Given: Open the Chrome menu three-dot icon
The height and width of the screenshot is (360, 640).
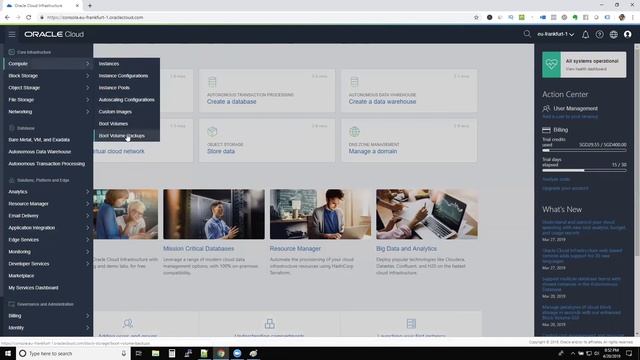Looking at the screenshot, I should (x=633, y=18).
